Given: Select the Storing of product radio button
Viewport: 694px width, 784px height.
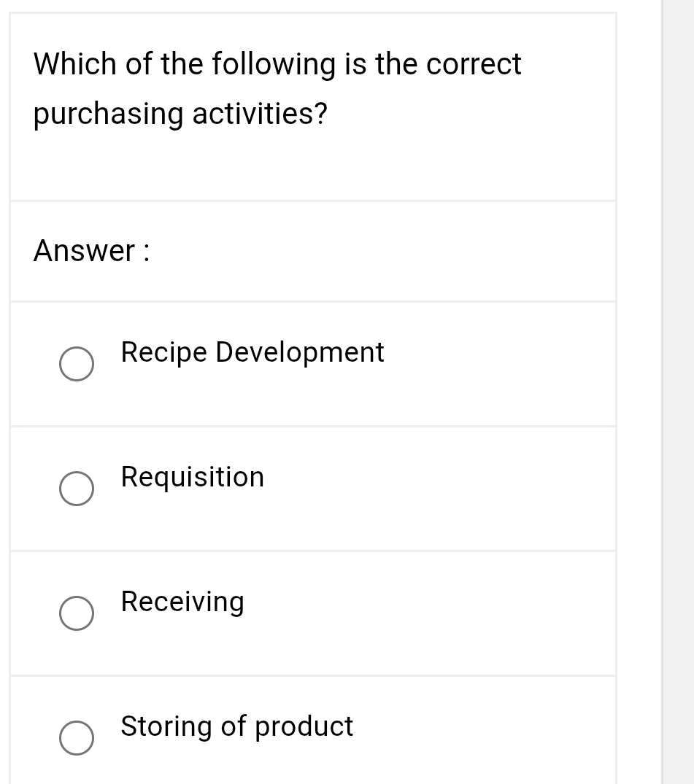Looking at the screenshot, I should click(x=76, y=738).
